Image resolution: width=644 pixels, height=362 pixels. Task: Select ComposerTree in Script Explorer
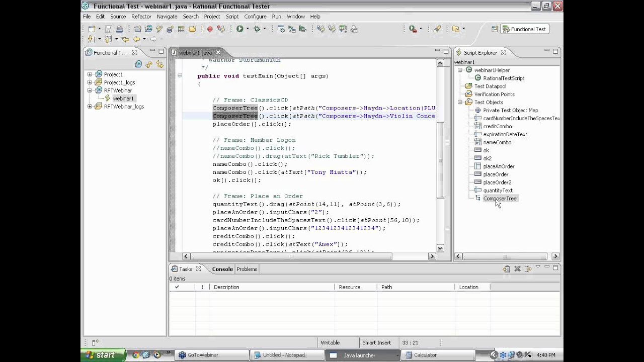500,199
